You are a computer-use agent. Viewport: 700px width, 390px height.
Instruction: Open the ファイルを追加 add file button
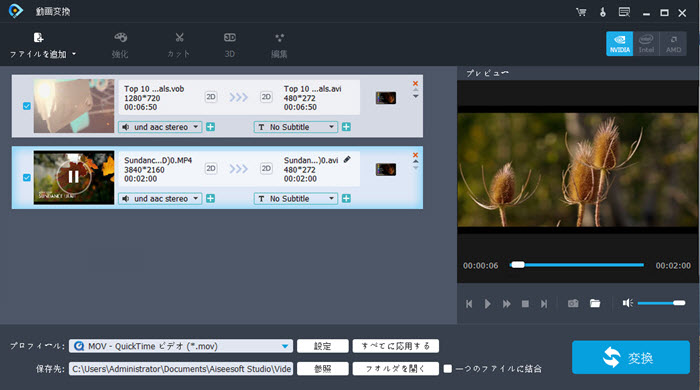coord(38,45)
